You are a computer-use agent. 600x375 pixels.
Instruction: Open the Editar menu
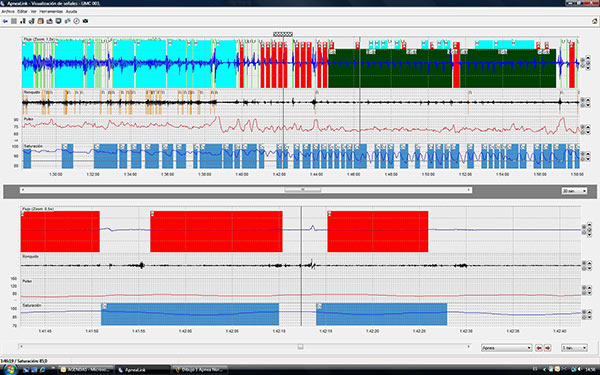[22, 11]
